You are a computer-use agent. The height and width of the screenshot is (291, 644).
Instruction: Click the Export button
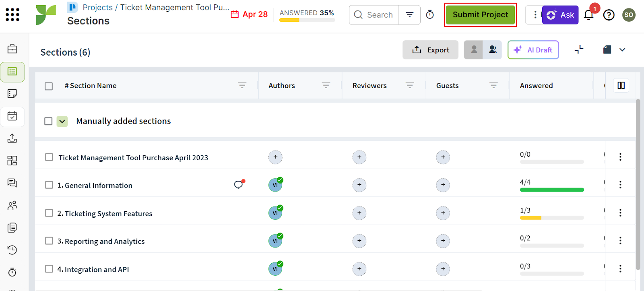coord(430,50)
